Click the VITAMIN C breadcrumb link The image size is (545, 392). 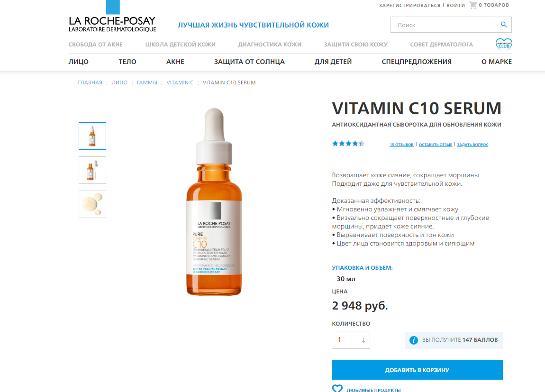point(180,82)
